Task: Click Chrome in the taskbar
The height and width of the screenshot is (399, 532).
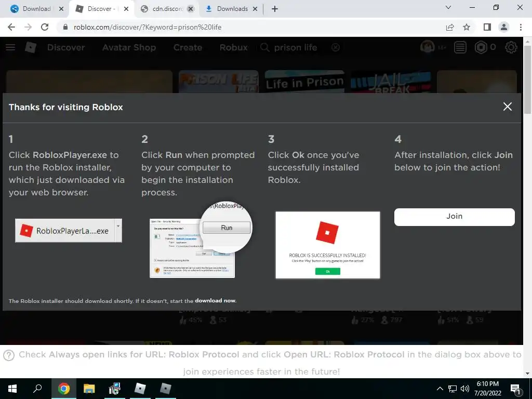Action: coord(64,389)
